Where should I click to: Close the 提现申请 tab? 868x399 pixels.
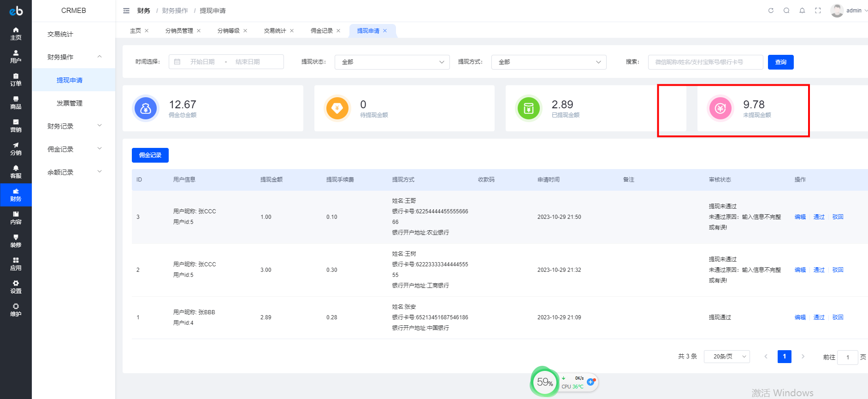tap(385, 31)
